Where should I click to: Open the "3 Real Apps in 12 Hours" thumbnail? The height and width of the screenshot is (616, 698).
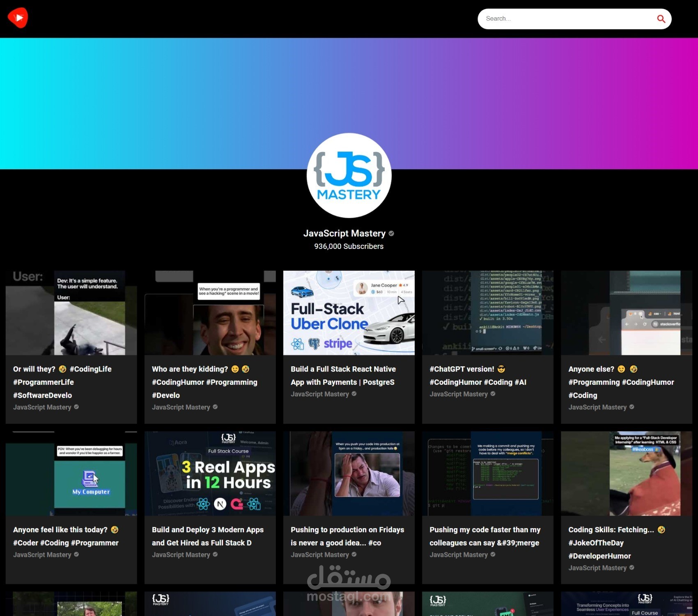(x=210, y=473)
